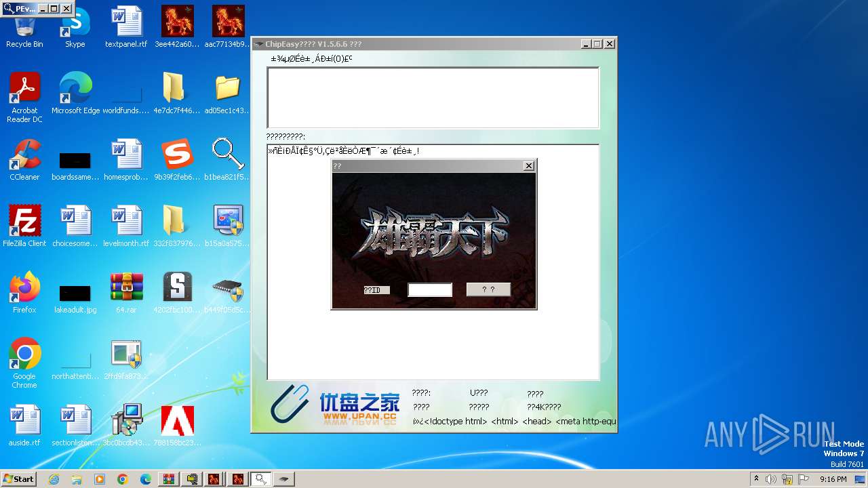
Task: Open the 4202fbc100 S icon
Action: pyautogui.click(x=177, y=293)
